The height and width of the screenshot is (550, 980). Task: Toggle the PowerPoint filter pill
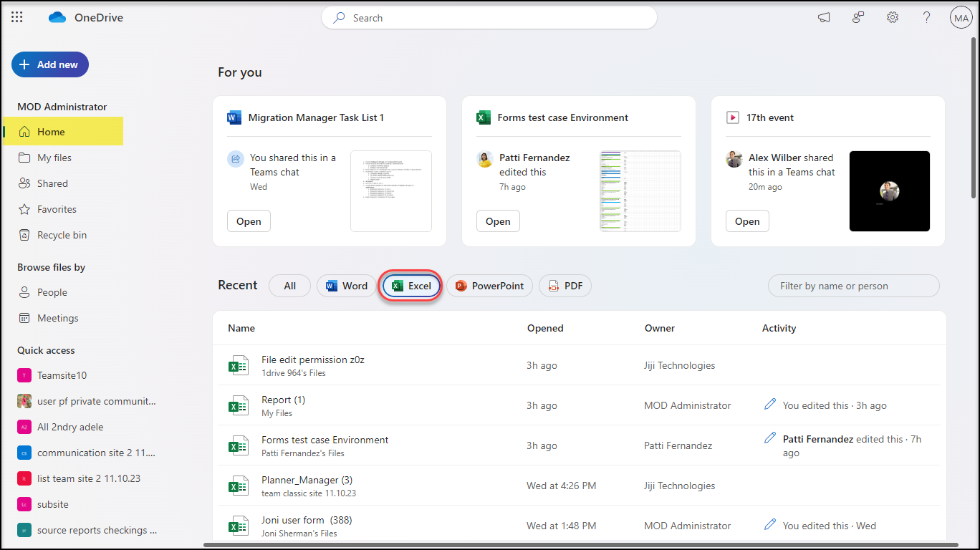[489, 286]
